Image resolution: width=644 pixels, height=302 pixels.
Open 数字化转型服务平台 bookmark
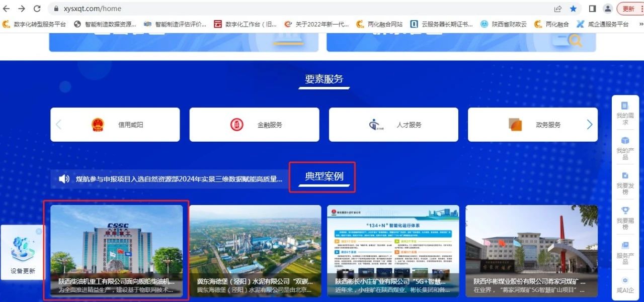(x=34, y=24)
